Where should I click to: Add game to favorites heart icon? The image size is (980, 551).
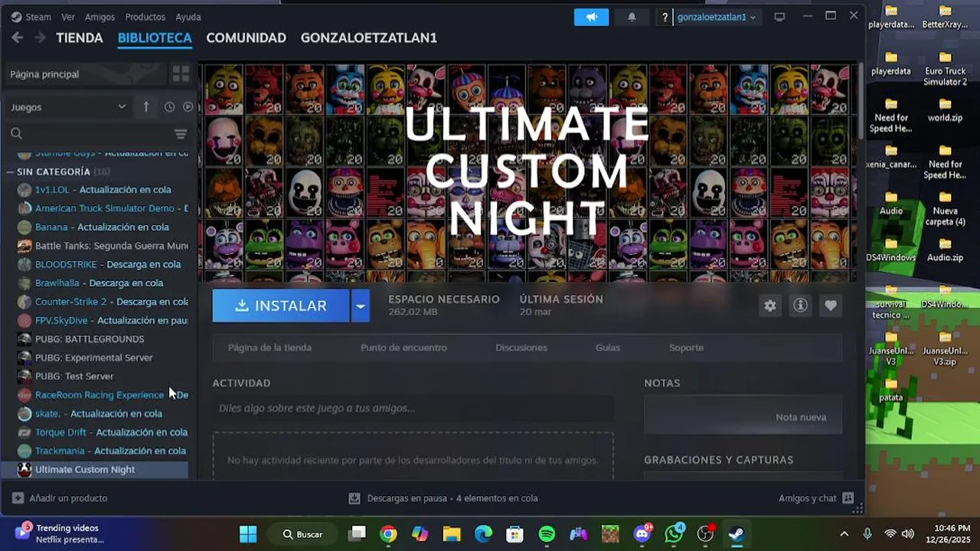point(831,305)
